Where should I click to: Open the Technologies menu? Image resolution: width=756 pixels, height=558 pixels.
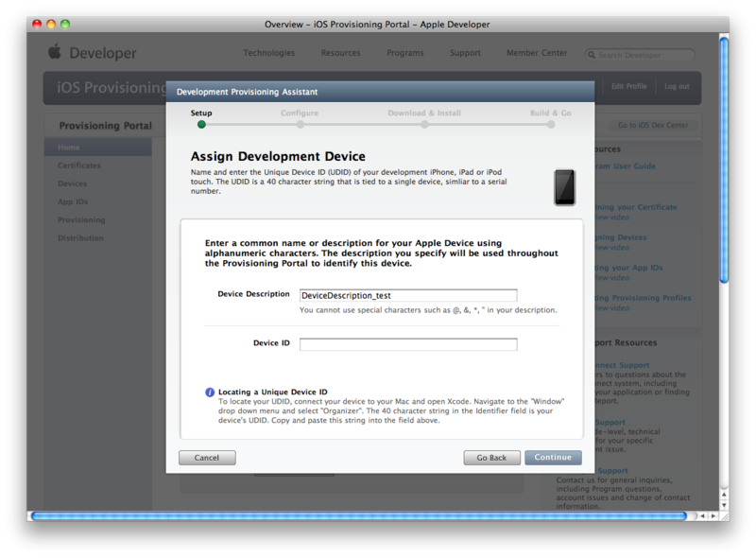(269, 53)
